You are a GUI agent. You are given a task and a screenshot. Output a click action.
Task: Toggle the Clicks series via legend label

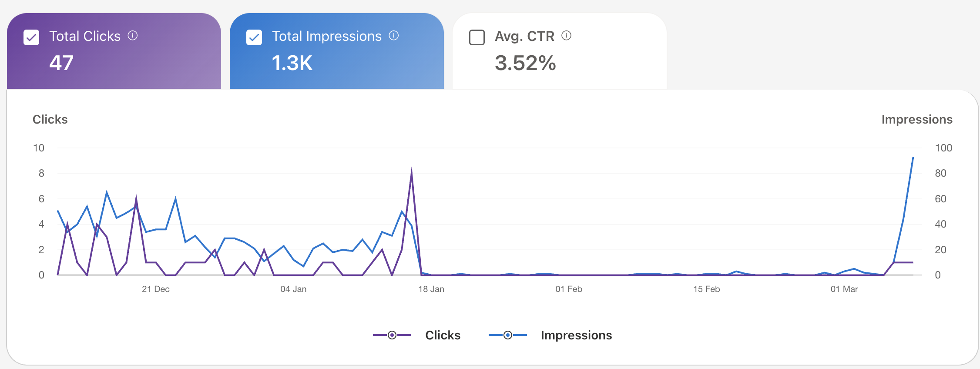(443, 335)
